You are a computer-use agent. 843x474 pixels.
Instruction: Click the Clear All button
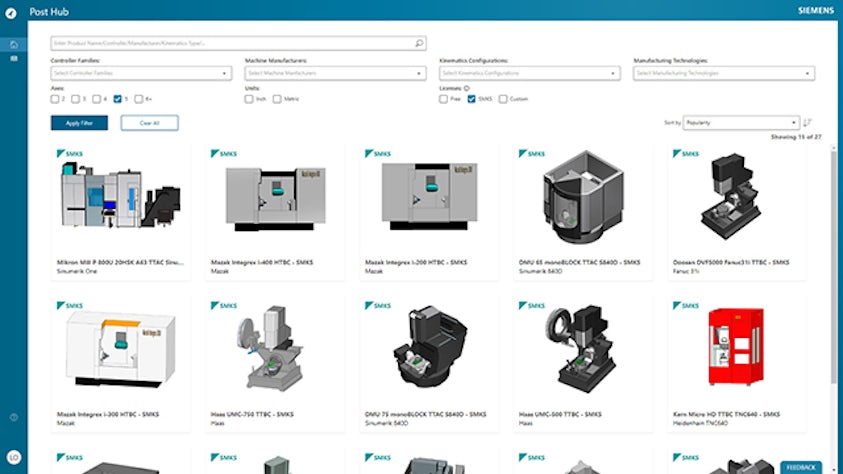(x=149, y=123)
